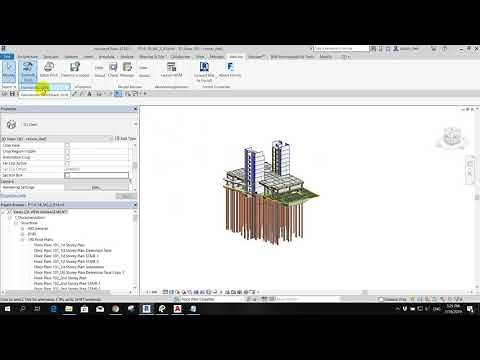Open the File tab
This screenshot has width=480, height=360.
[7, 57]
